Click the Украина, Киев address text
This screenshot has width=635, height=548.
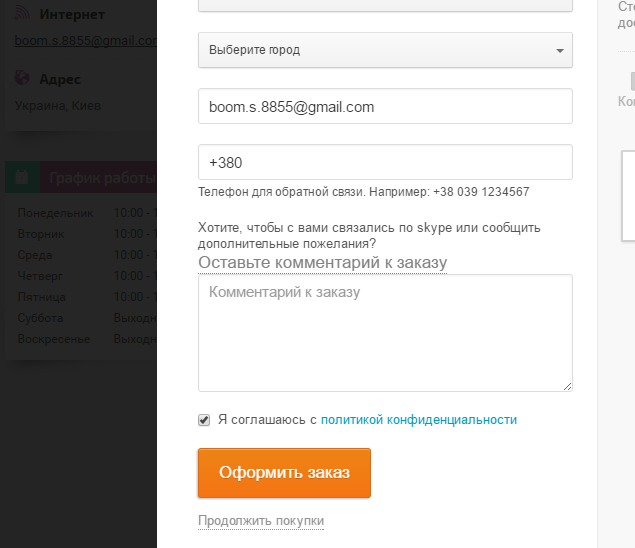58,106
